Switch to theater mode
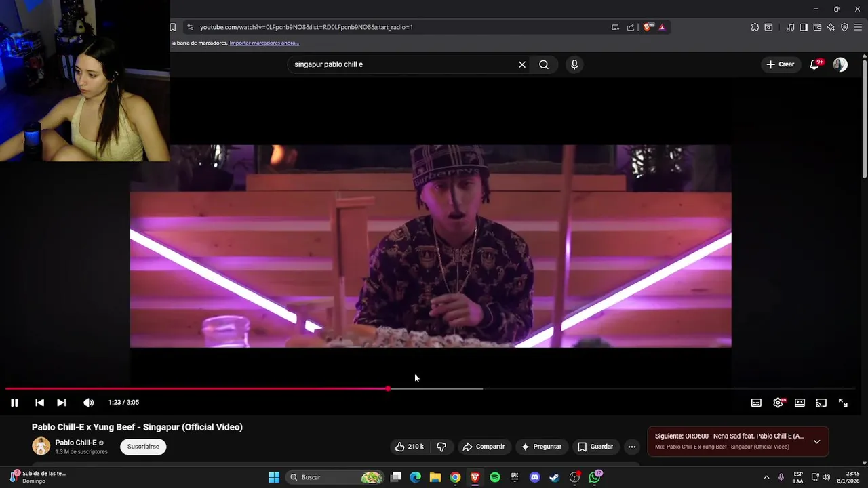The width and height of the screenshot is (868, 488). [800, 403]
